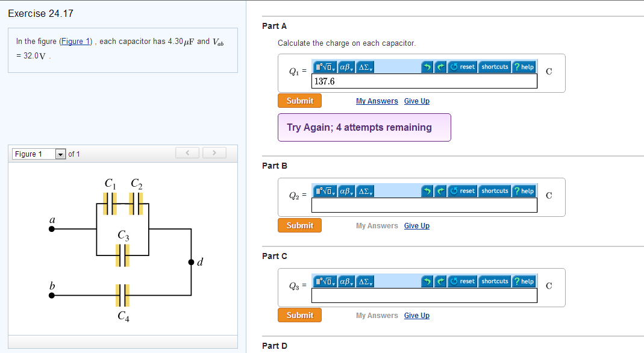The image size is (644, 353).
Task: Open Greek symbols menu in Part B
Action: (x=346, y=191)
